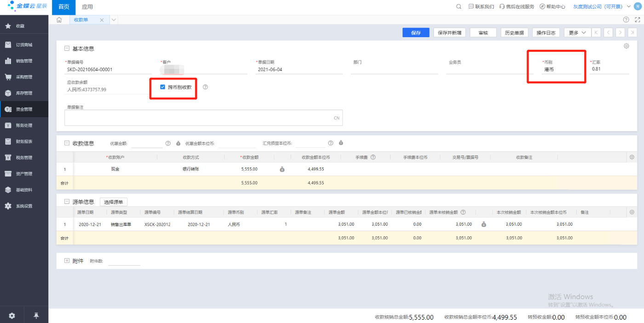Screen dimensions: 644x323
Task: Open 收款信息 table column settings gear
Action: click(632, 157)
